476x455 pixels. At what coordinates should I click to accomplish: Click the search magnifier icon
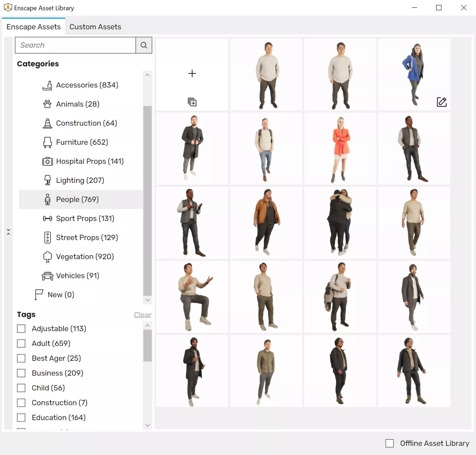pos(144,45)
